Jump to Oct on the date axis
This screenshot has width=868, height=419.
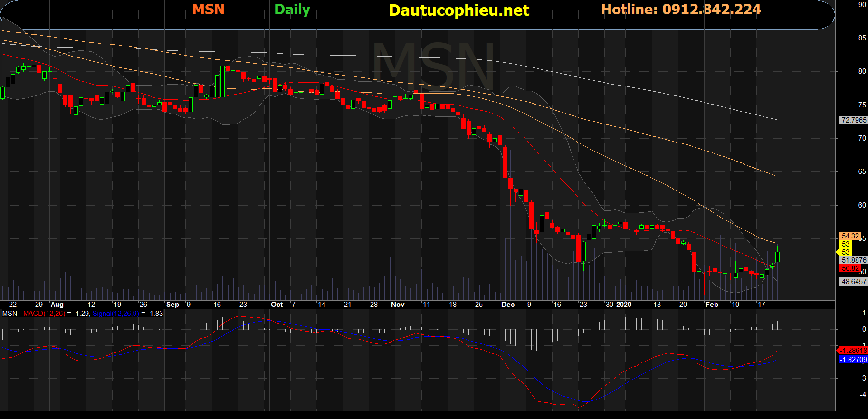(x=277, y=305)
